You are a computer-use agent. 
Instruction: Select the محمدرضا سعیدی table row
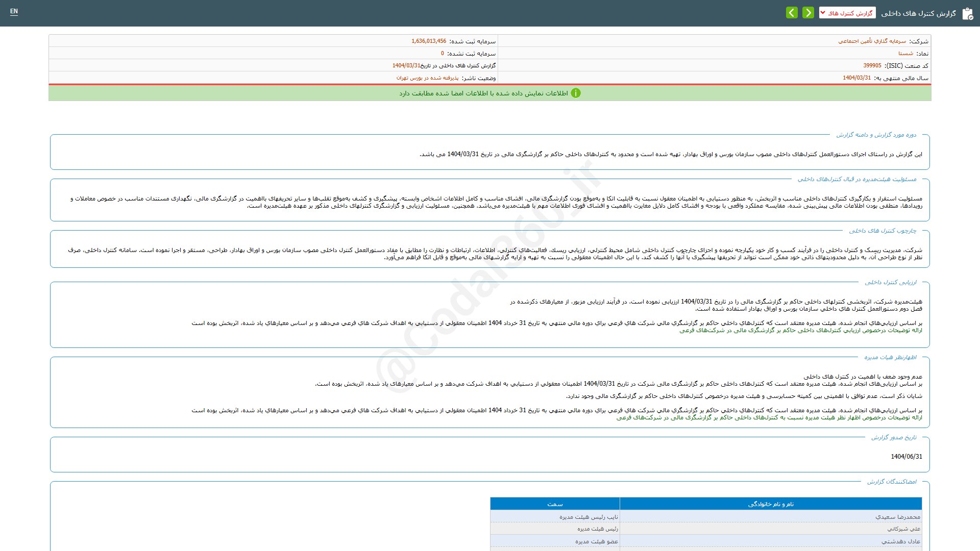click(897, 517)
